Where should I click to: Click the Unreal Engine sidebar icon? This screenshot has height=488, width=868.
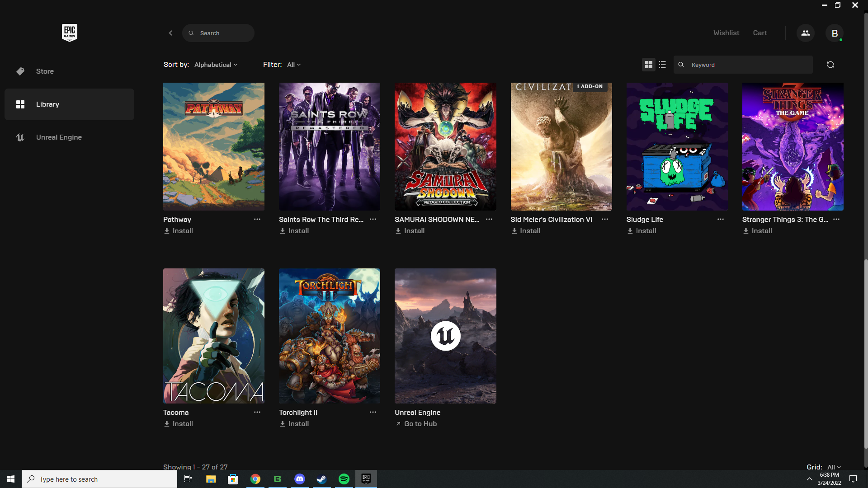[20, 137]
